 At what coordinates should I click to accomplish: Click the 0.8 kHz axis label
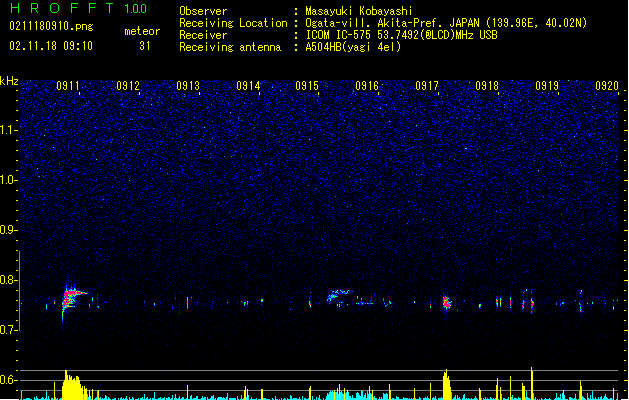(8, 280)
